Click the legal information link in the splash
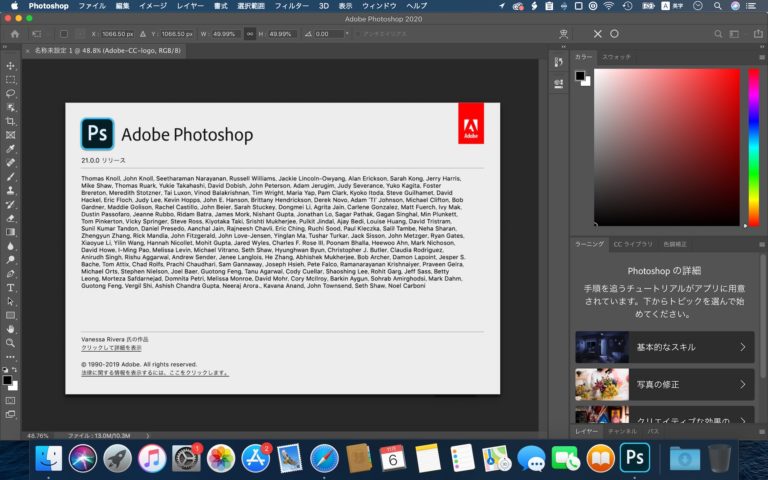768x480 pixels. (x=154, y=373)
